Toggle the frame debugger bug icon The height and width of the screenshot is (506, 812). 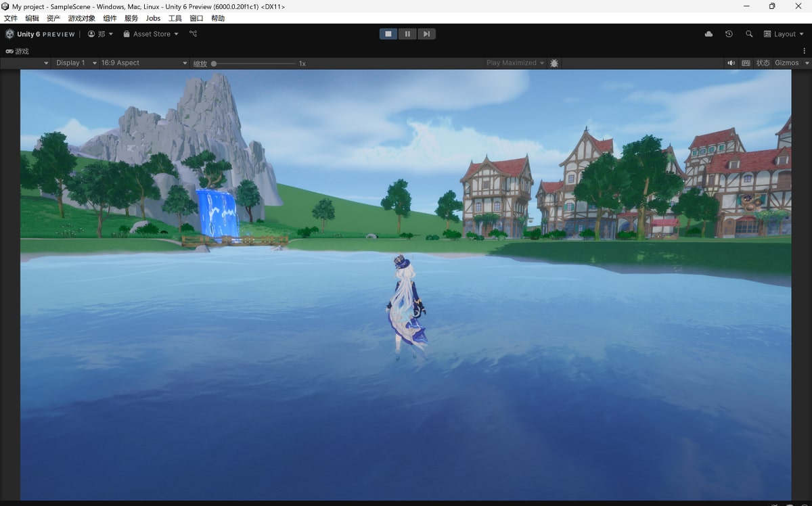coord(554,63)
